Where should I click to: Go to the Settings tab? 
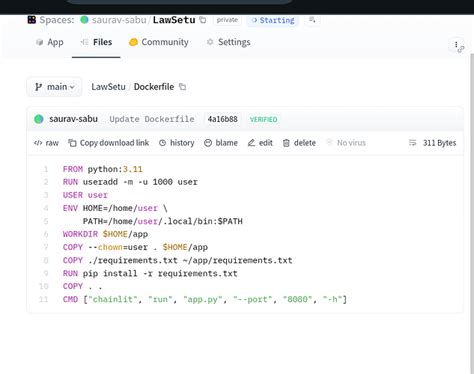click(x=228, y=42)
